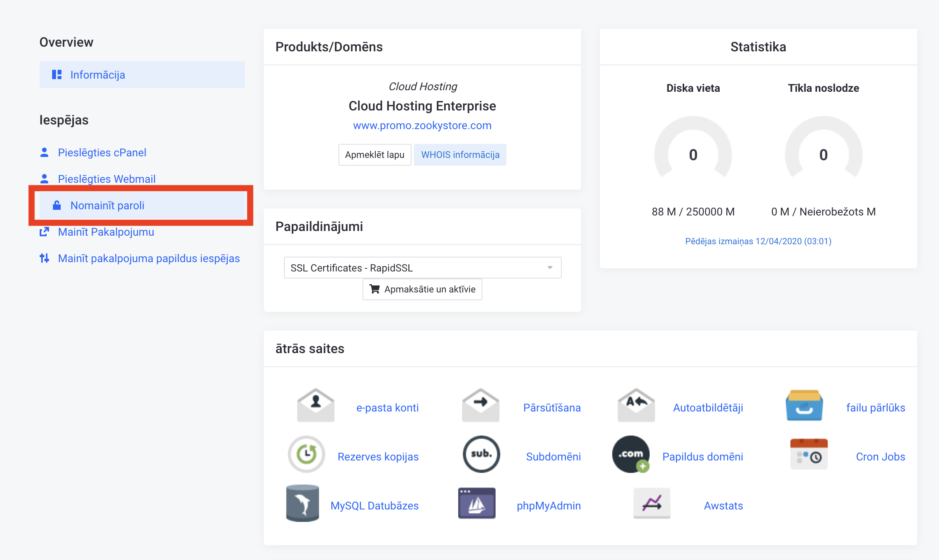This screenshot has height=560, width=939.
Task: Click the Papildus domēni .com icon
Action: (631, 454)
